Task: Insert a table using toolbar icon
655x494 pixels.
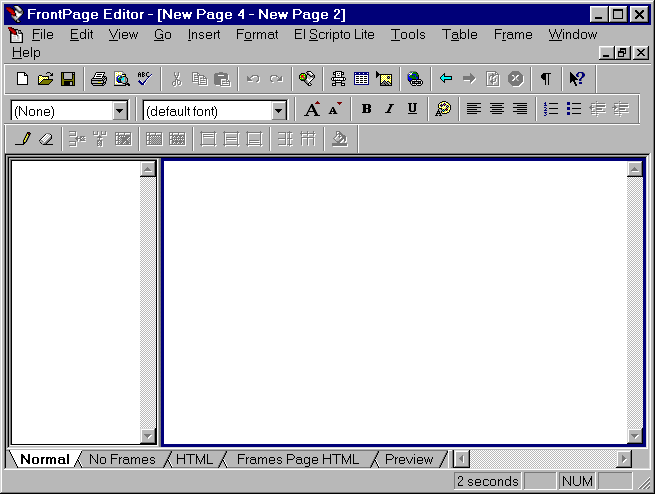Action: [361, 79]
